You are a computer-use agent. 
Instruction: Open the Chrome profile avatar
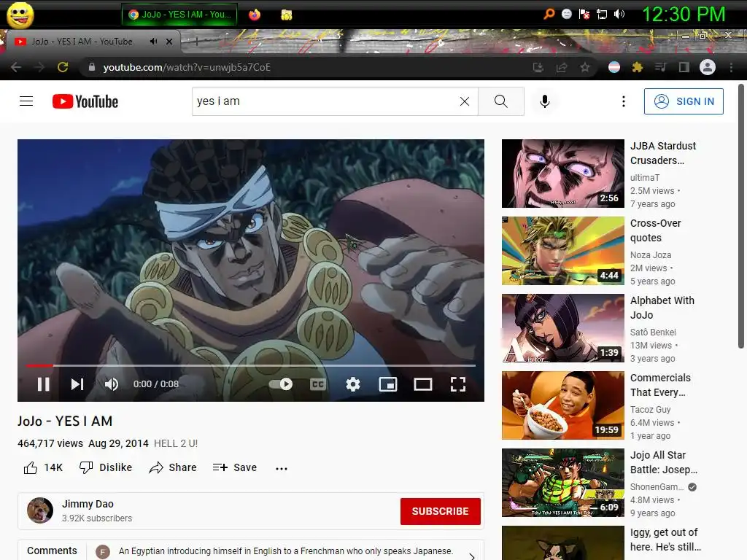(x=707, y=67)
